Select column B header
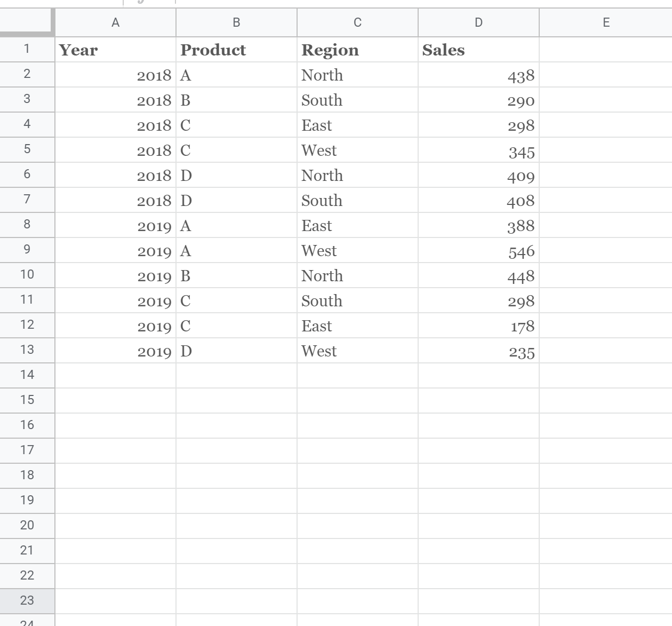The image size is (672, 626). [x=236, y=22]
